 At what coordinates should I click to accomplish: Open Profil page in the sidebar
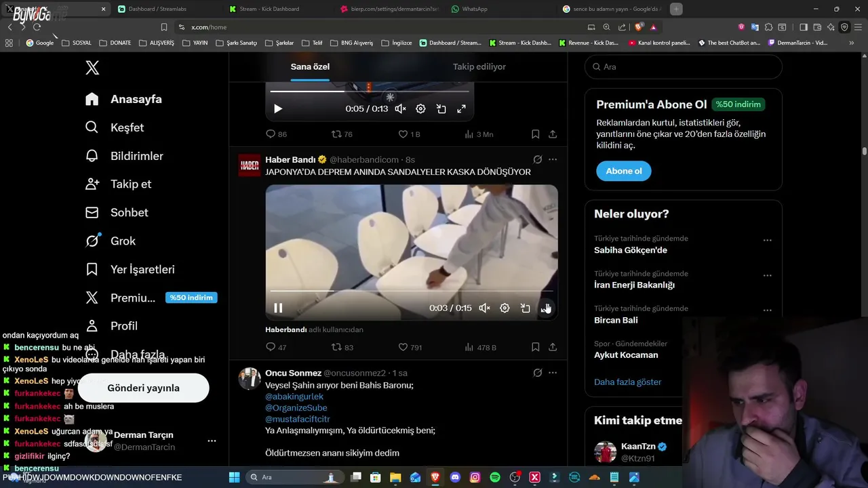(x=111, y=326)
